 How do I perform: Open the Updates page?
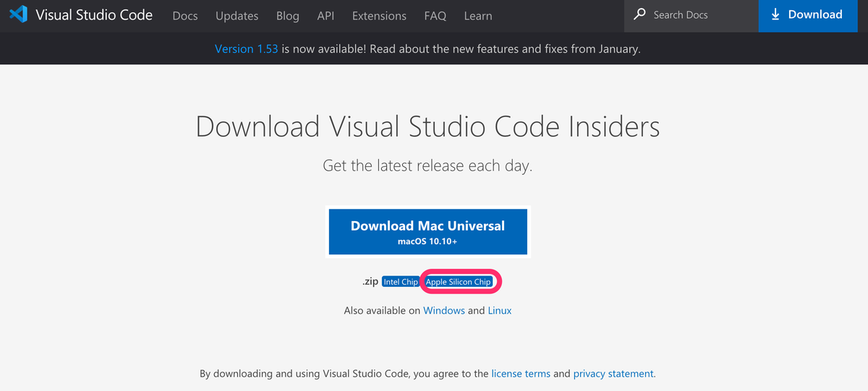(237, 15)
